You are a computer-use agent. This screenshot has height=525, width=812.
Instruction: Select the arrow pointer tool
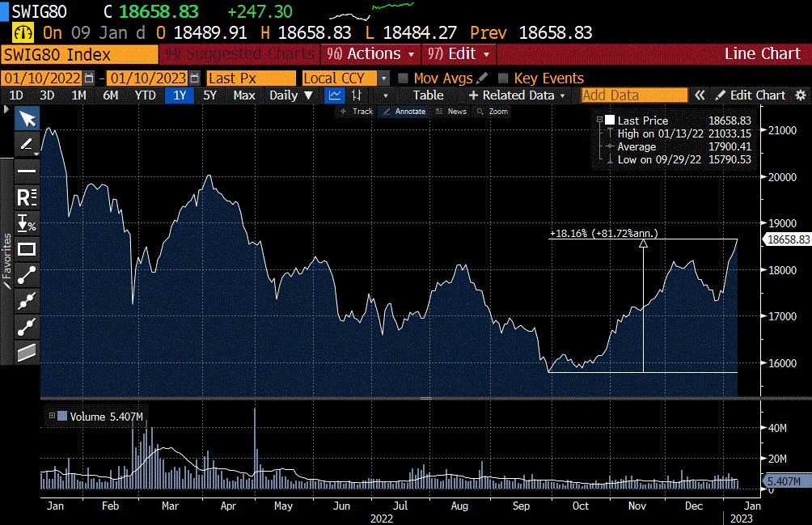point(27,119)
